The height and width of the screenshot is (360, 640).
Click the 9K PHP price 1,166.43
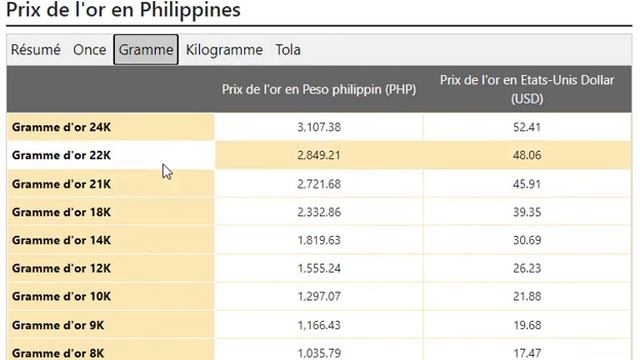click(319, 325)
